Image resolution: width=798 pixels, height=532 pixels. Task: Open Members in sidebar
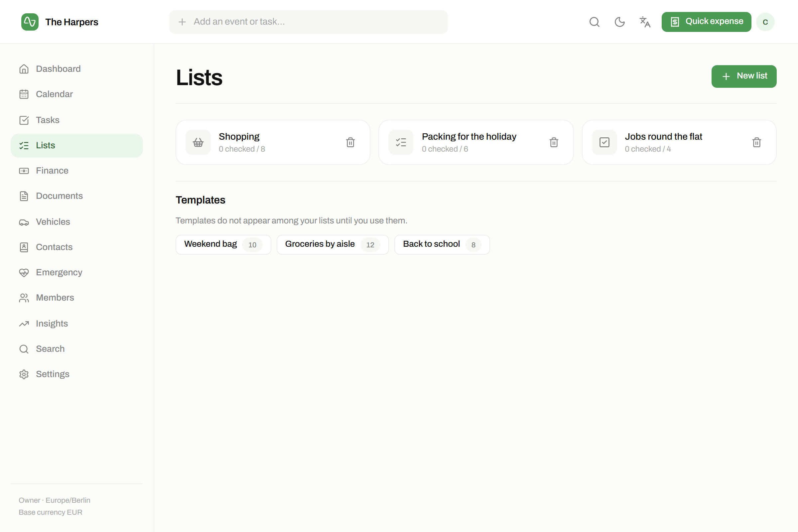[x=77, y=298]
